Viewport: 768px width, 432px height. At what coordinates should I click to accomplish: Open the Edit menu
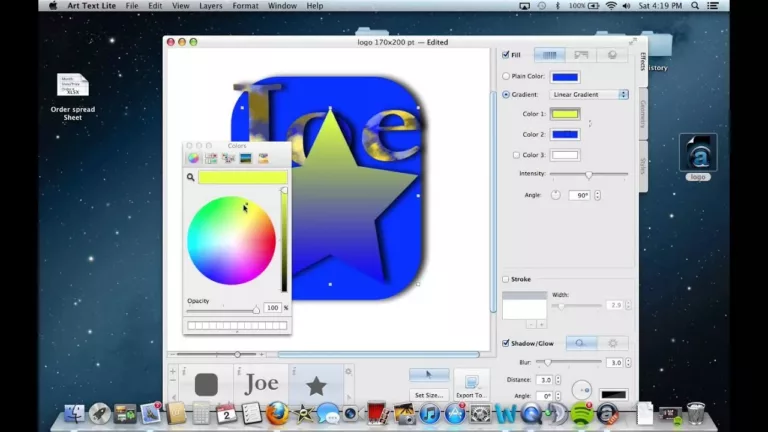[x=155, y=6]
